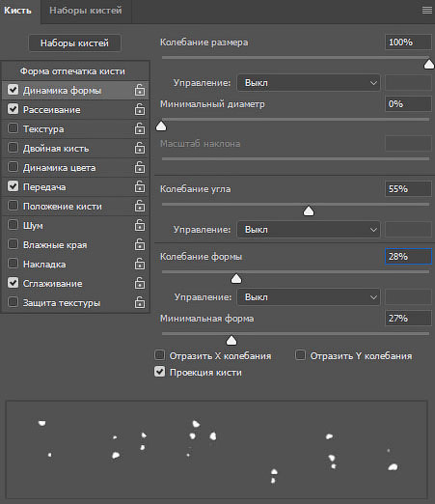Viewport: 435px width, 504px height.
Task: Click lock icon next to Динамика формы
Action: pyautogui.click(x=140, y=91)
